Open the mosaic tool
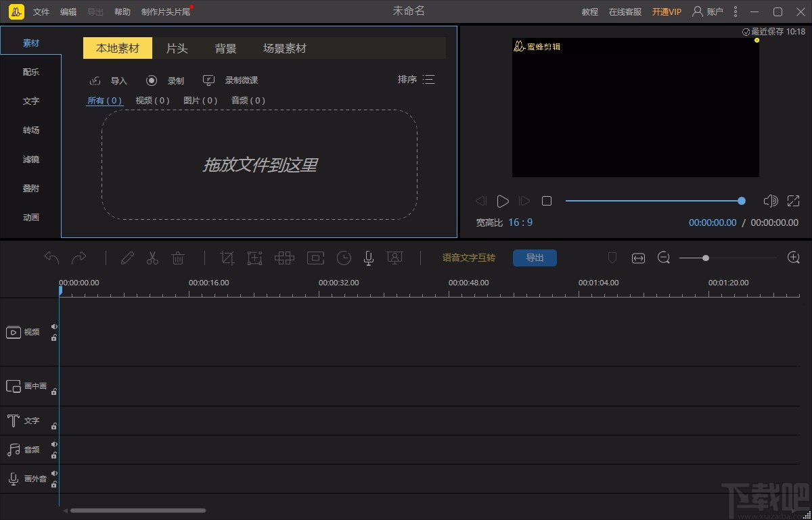The height and width of the screenshot is (520, 812). pyautogui.click(x=284, y=258)
